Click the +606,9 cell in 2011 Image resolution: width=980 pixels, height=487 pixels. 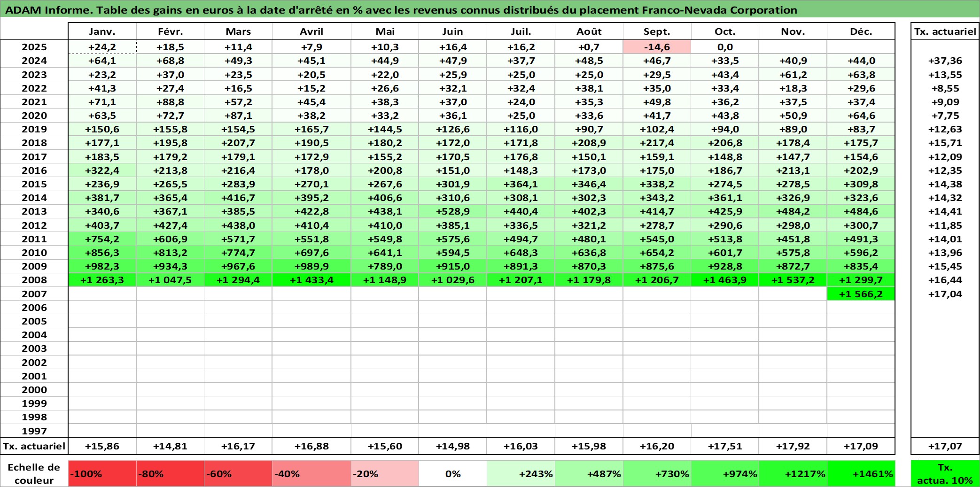pos(170,239)
